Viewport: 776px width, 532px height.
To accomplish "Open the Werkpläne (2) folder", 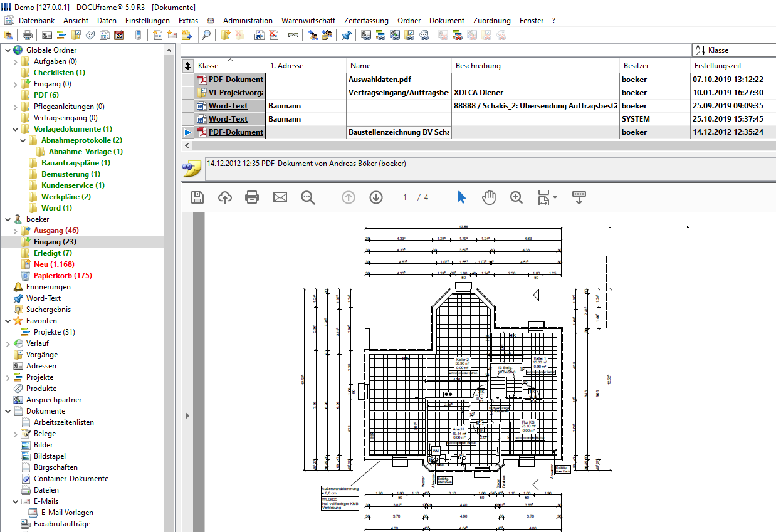I will [66, 197].
